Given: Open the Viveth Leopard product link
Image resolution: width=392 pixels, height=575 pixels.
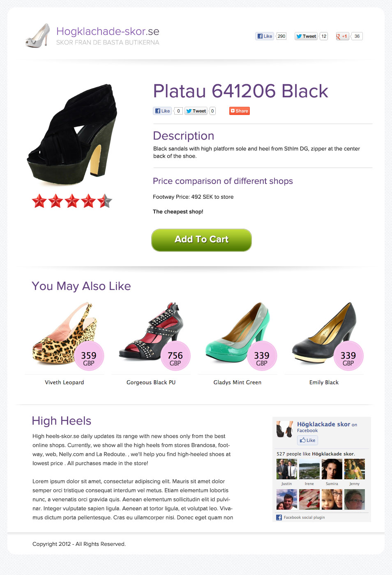Looking at the screenshot, I should tap(65, 382).
